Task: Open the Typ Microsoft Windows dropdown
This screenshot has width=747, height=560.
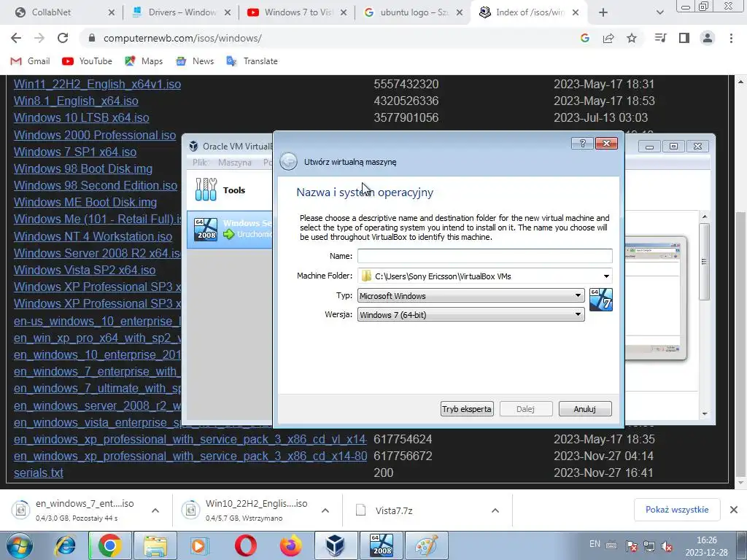Action: (x=471, y=296)
